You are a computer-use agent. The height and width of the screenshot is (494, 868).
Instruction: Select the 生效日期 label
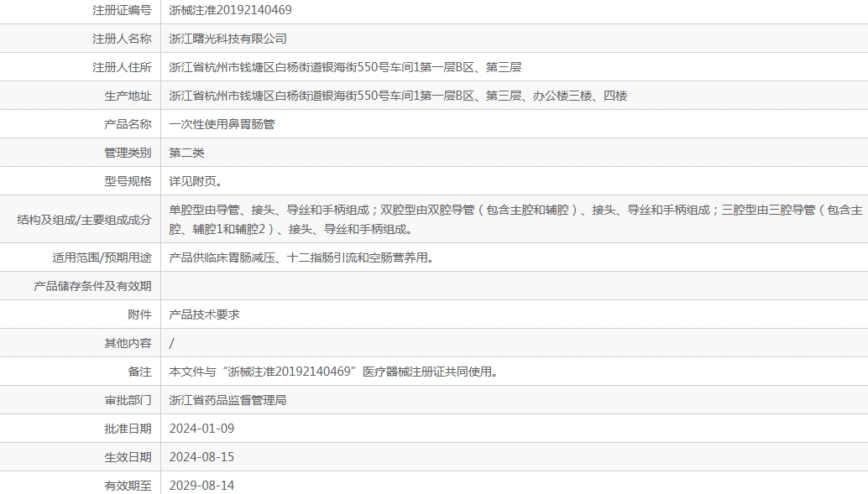pyautogui.click(x=128, y=457)
